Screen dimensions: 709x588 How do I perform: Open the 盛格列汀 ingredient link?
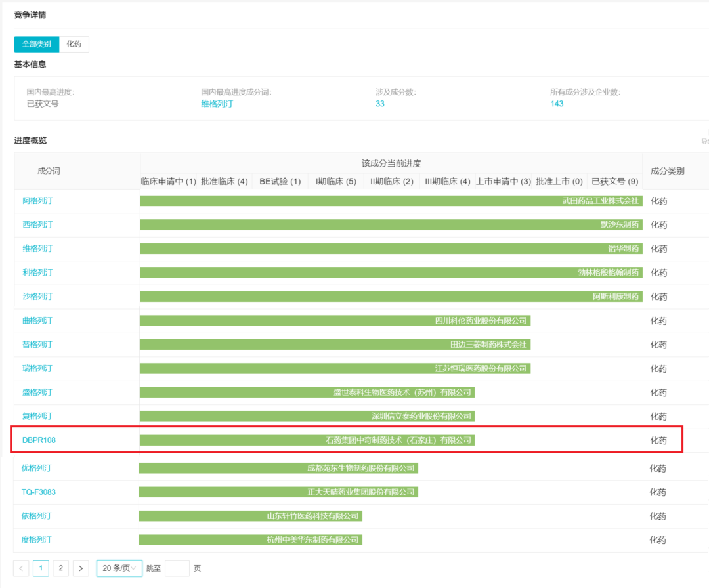[37, 392]
